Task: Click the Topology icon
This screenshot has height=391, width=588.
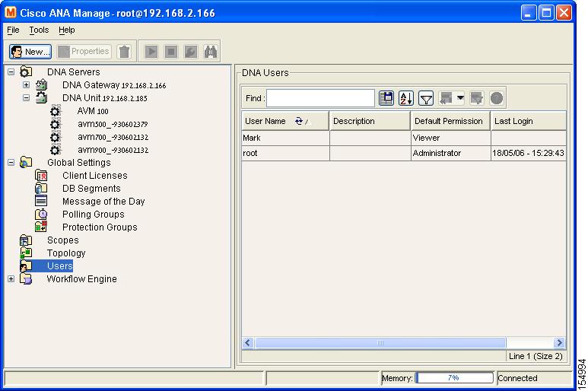Action: tap(26, 253)
